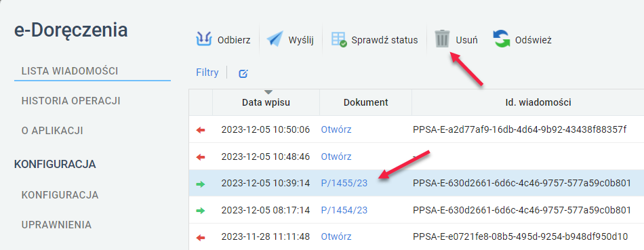Screen dimensions: 644x250
Task: Click red arrow icon of 10:50:06 message
Action: tap(201, 129)
